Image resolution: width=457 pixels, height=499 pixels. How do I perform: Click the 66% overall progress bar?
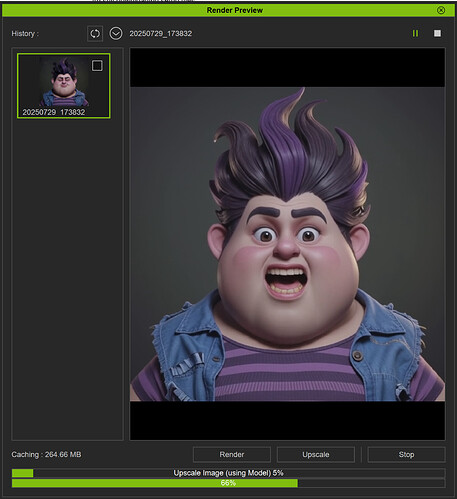coord(228,483)
